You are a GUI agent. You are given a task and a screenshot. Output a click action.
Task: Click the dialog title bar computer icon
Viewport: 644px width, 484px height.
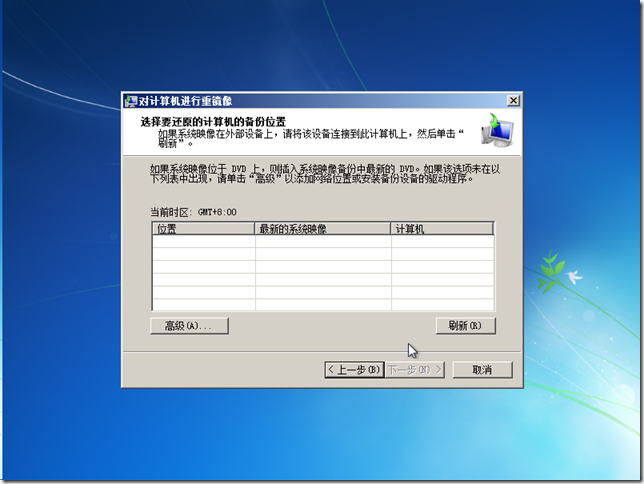click(x=131, y=101)
